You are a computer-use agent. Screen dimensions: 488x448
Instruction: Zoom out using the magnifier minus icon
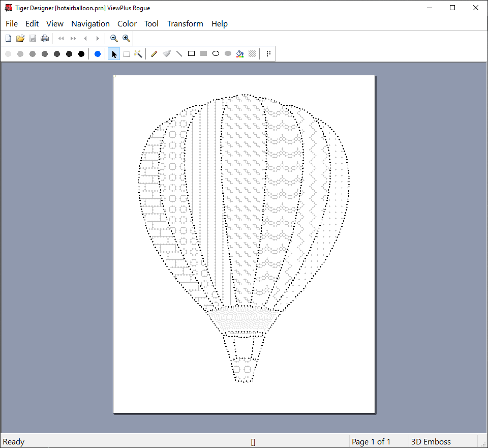pos(114,39)
